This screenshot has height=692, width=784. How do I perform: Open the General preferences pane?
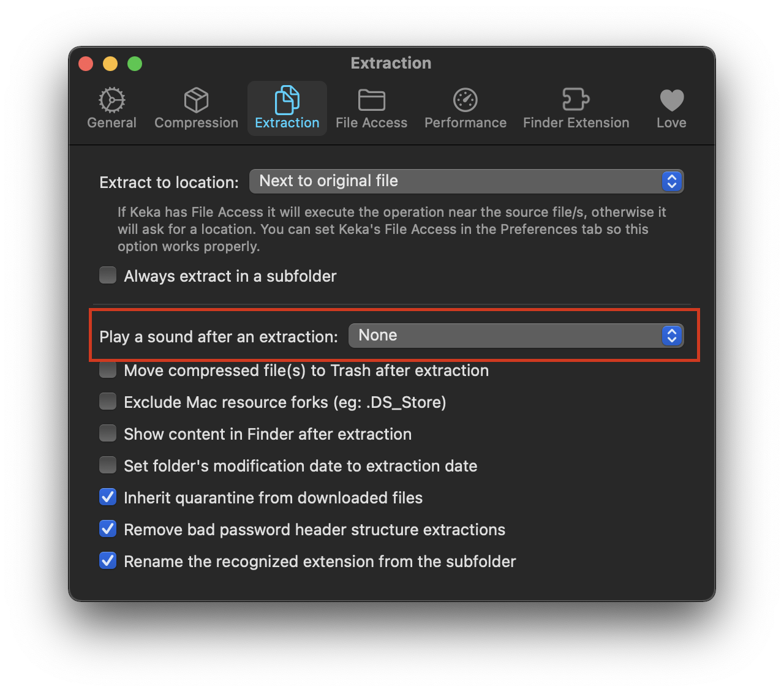pyautogui.click(x=111, y=108)
